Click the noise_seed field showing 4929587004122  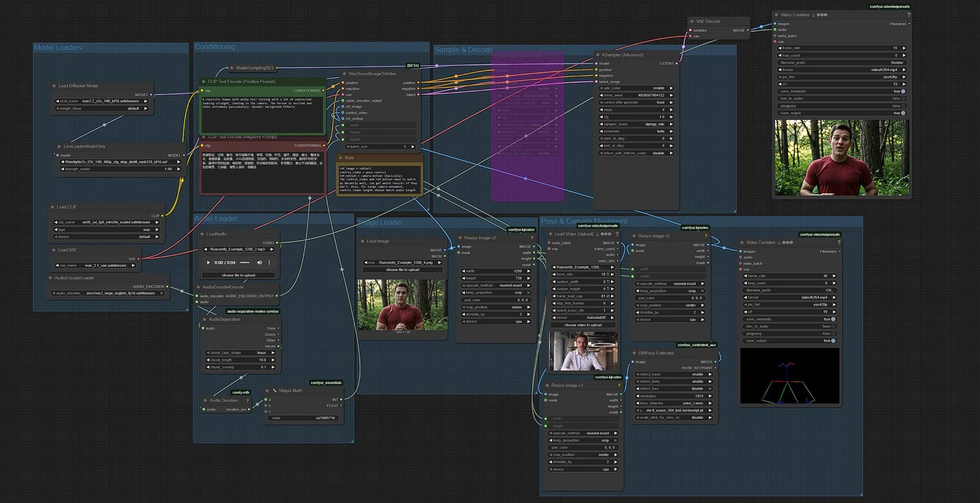[636, 95]
